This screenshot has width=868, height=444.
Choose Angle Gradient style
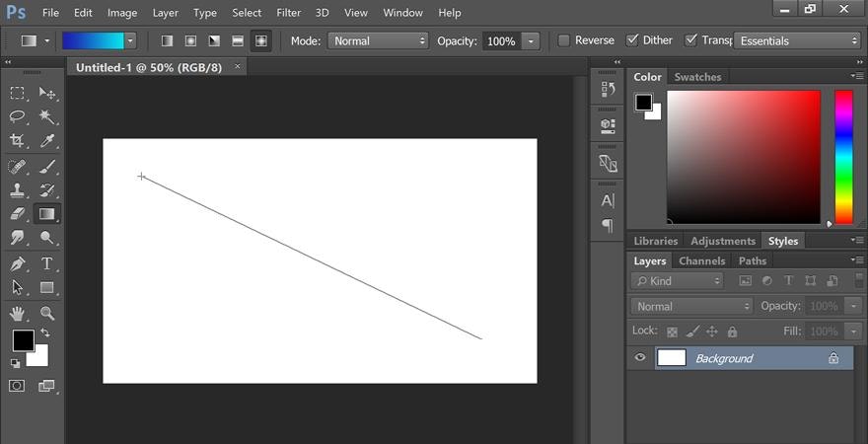click(214, 40)
